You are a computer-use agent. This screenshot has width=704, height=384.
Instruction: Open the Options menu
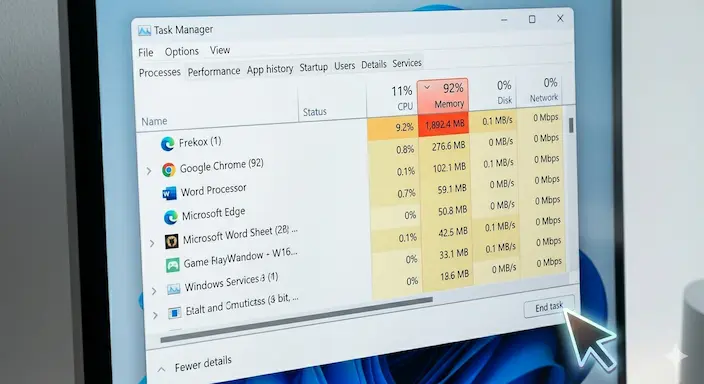[182, 52]
